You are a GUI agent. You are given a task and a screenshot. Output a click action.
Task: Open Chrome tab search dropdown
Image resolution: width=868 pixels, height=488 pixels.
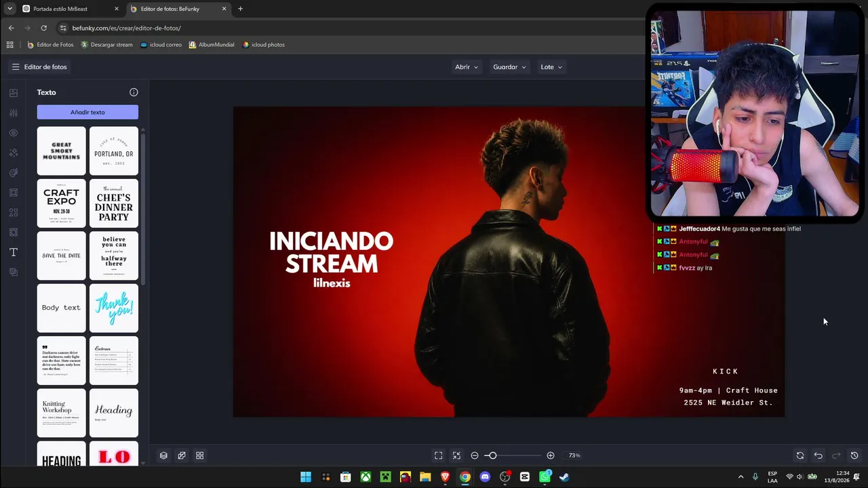[9, 9]
